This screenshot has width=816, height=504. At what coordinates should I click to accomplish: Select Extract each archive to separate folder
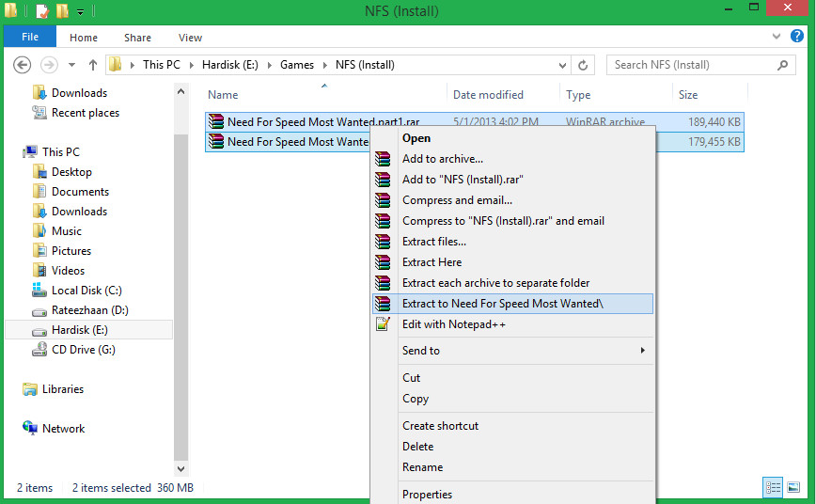(x=512, y=283)
